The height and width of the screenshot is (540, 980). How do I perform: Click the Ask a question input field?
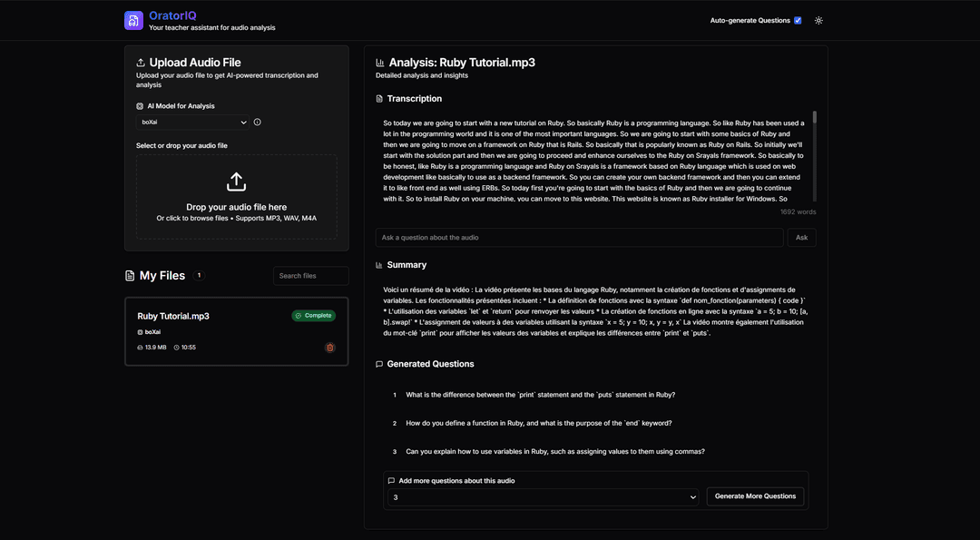click(x=579, y=238)
